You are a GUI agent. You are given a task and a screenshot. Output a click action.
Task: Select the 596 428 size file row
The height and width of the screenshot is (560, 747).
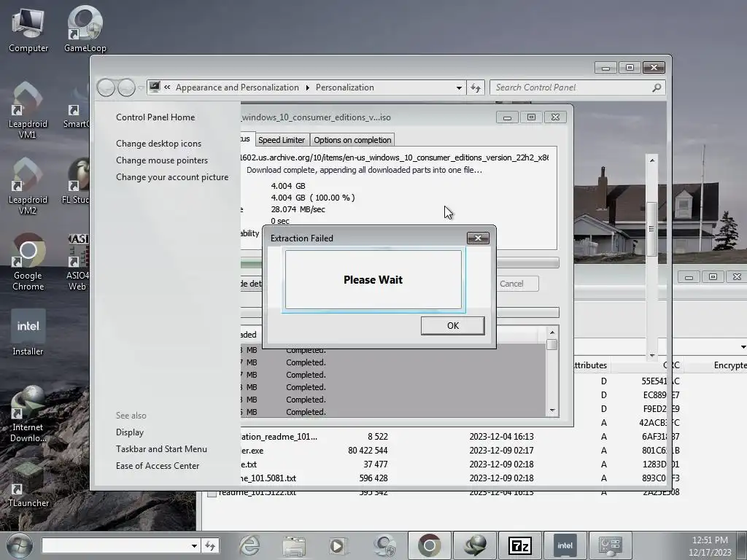[x=461, y=478]
